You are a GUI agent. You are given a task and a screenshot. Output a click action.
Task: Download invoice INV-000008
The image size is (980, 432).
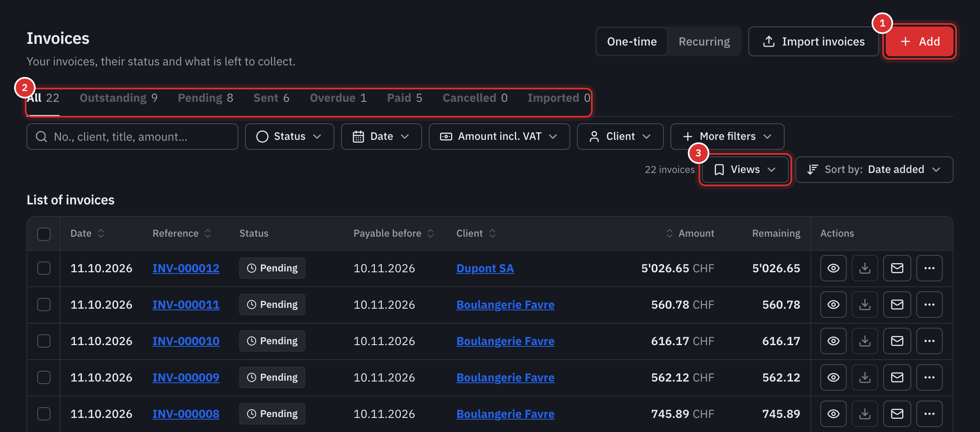(x=865, y=414)
